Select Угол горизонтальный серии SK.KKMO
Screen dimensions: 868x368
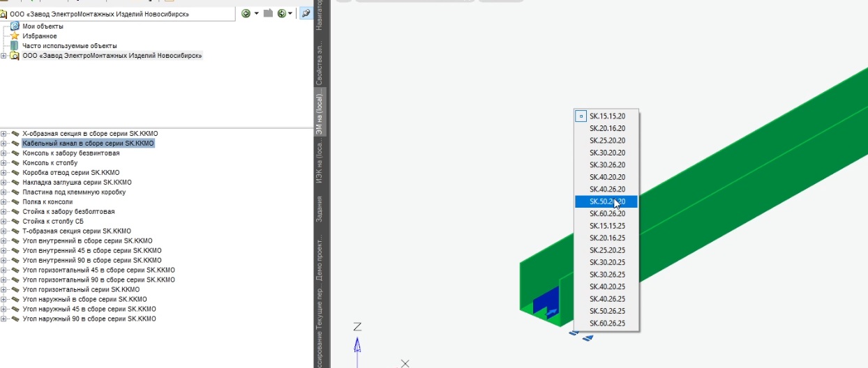81,289
